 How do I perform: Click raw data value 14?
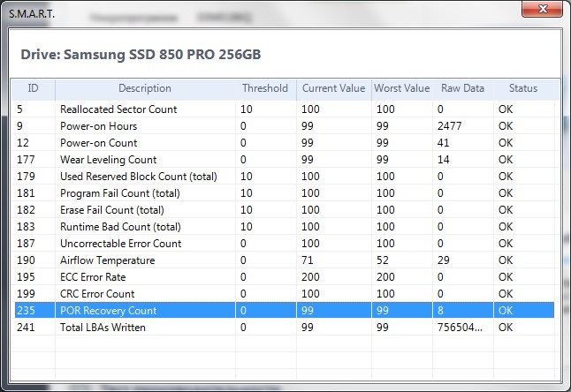click(443, 159)
